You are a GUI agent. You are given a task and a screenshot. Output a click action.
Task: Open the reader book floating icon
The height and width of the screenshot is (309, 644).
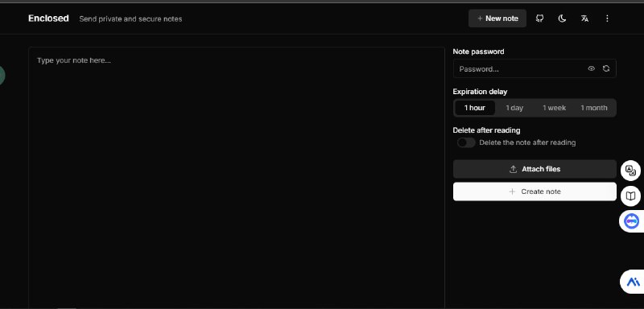630,196
